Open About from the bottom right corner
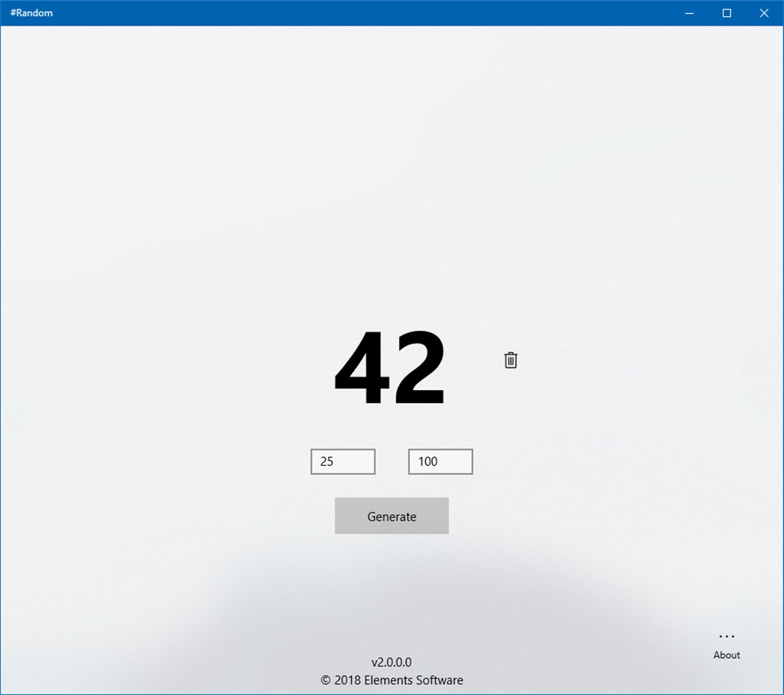784x695 pixels. click(x=726, y=654)
